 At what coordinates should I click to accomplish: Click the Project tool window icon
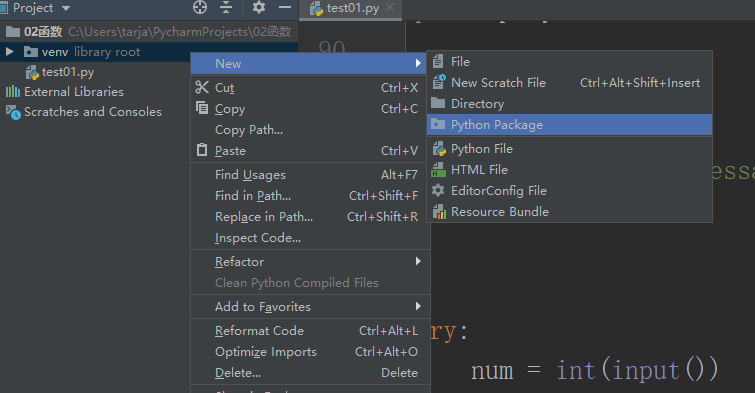(x=3, y=8)
